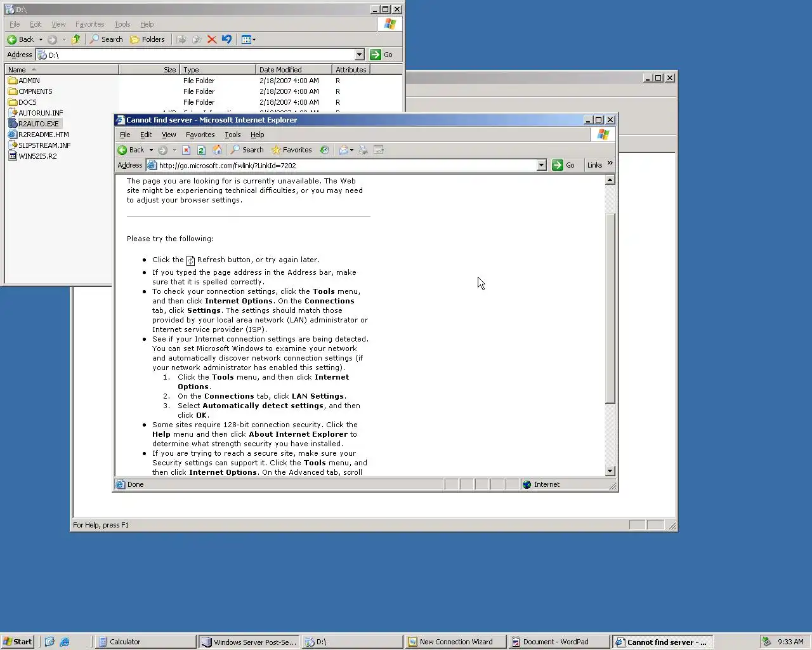Click Internet Explorer Back button

point(131,150)
